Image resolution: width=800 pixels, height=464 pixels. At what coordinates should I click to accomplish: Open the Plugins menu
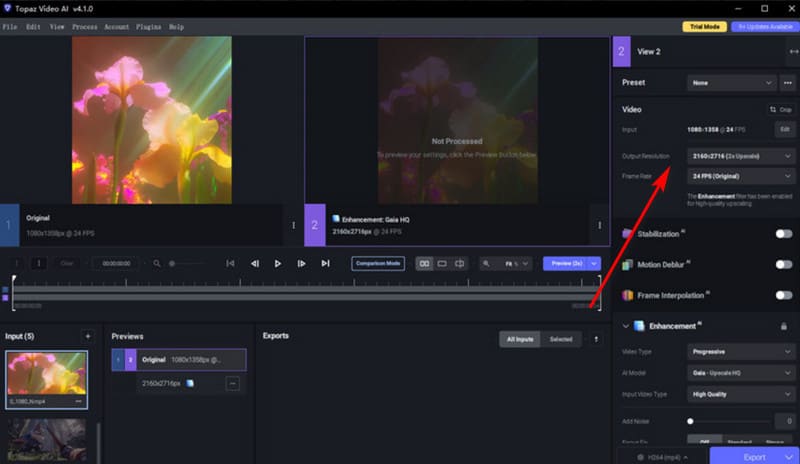pyautogui.click(x=148, y=27)
